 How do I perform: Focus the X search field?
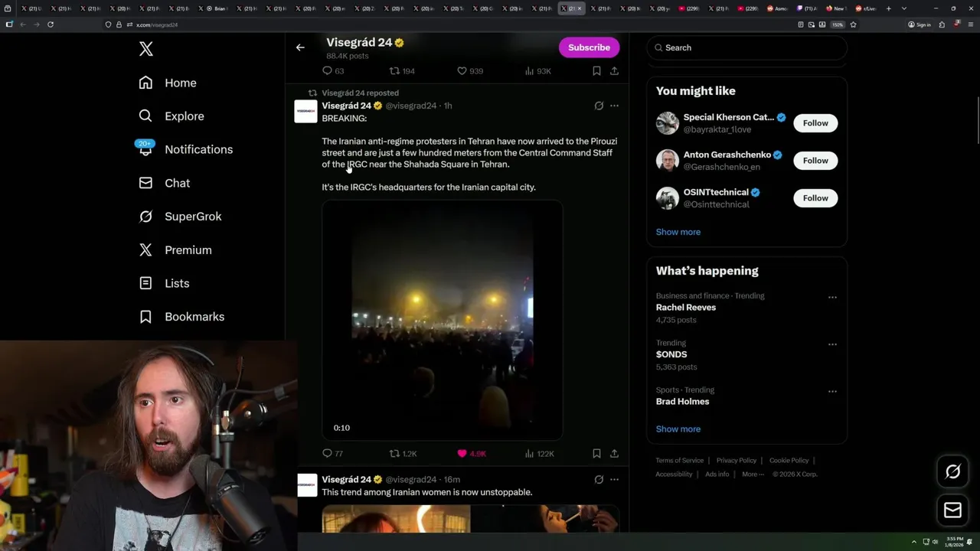point(746,47)
